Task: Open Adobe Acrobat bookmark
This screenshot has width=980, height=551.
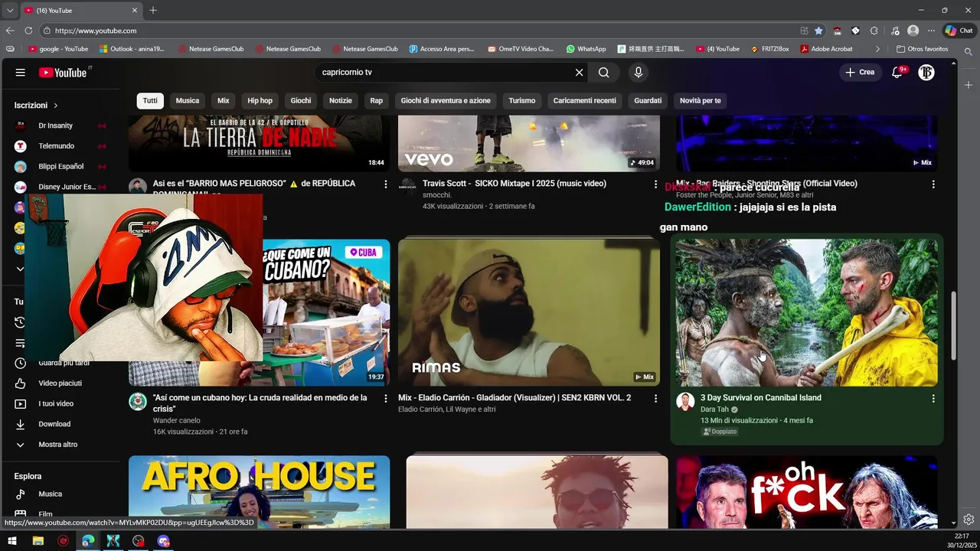Action: coord(827,49)
